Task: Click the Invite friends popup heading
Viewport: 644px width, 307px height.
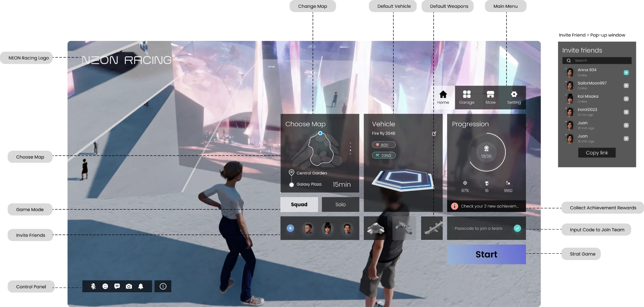Action: click(x=582, y=50)
